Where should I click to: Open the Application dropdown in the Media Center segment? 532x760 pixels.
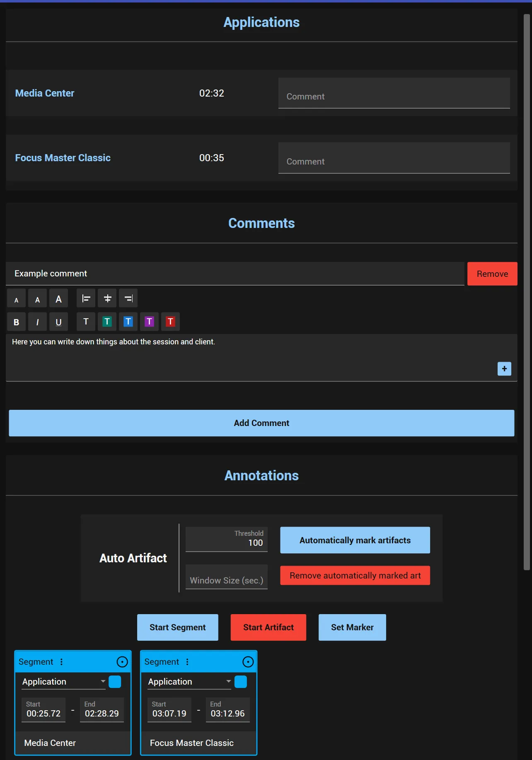pos(64,682)
